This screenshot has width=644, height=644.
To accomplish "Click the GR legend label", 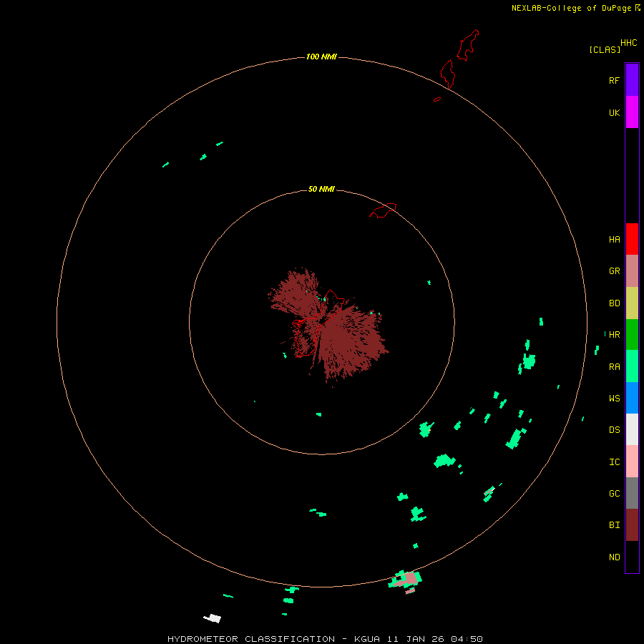I will click(x=614, y=271).
